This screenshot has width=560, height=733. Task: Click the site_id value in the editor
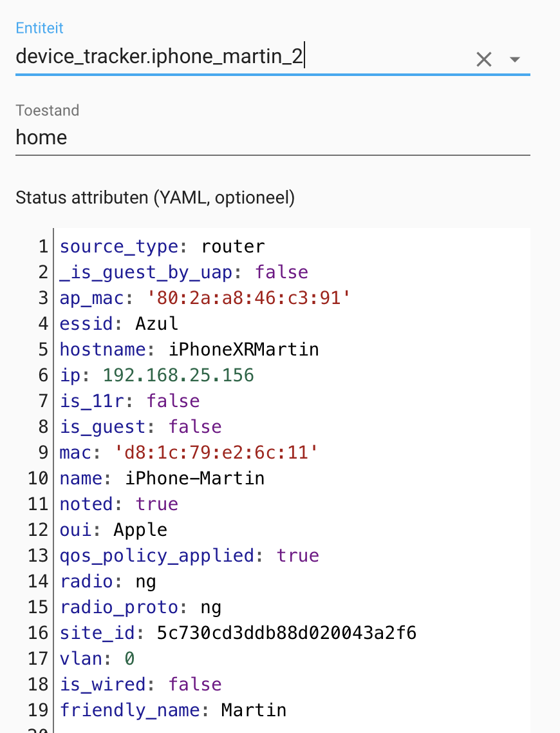coord(286,633)
